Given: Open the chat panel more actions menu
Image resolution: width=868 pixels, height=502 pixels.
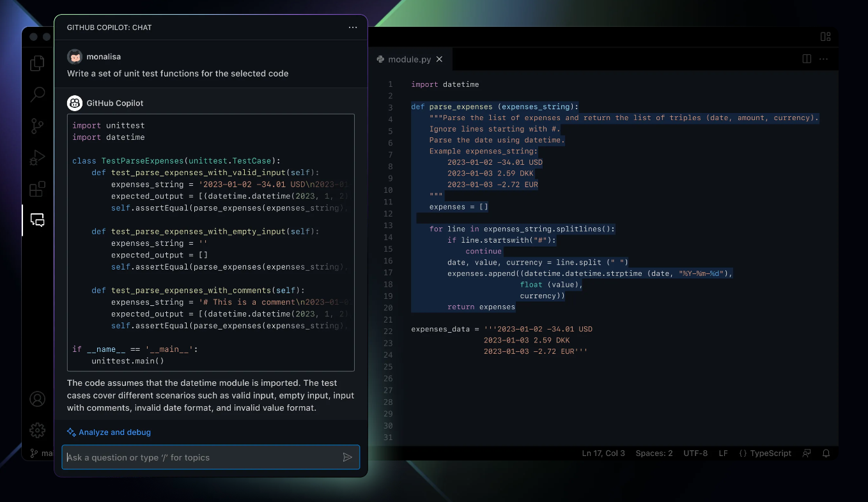Looking at the screenshot, I should (353, 27).
